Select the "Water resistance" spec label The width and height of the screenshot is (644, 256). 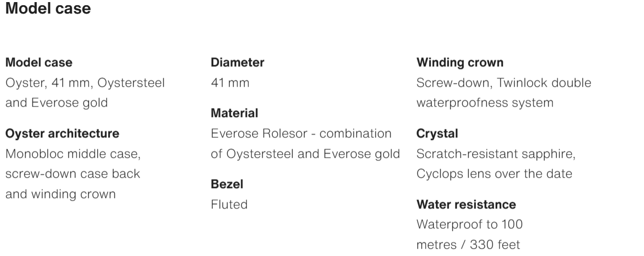[x=466, y=204]
